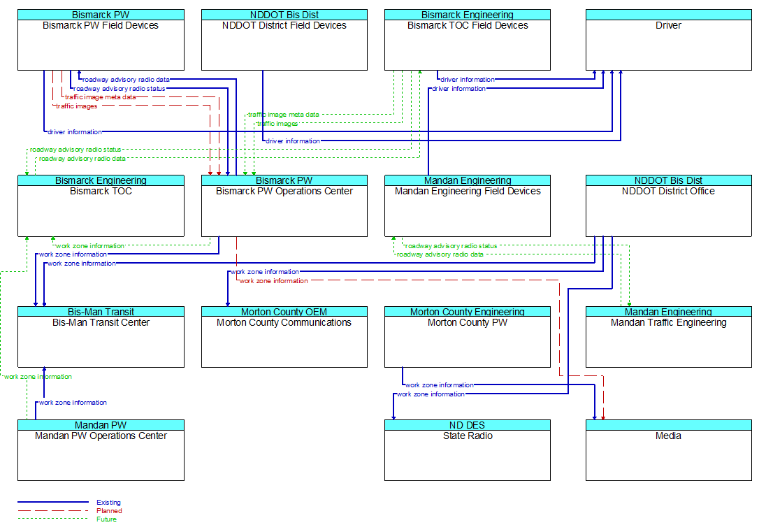Select the Morton County Communications box
This screenshot has width=759, height=532.
(x=284, y=337)
